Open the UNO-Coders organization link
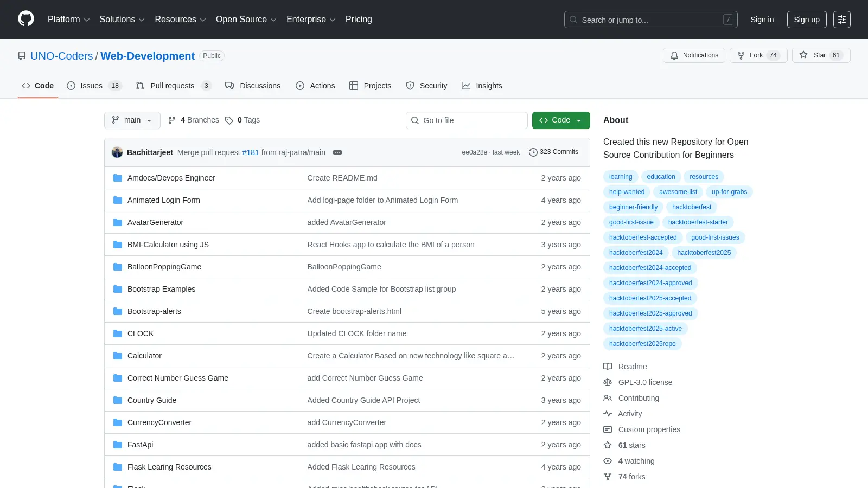This screenshot has height=488, width=868. (62, 56)
